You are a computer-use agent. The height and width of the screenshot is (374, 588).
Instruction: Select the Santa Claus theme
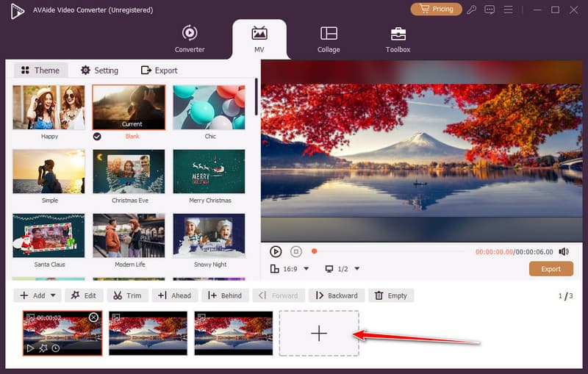tap(49, 235)
